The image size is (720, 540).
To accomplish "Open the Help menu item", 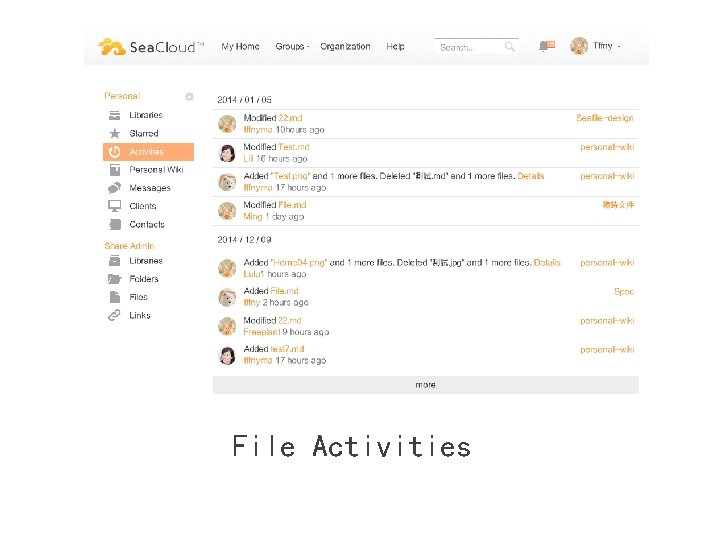I will (x=395, y=46).
